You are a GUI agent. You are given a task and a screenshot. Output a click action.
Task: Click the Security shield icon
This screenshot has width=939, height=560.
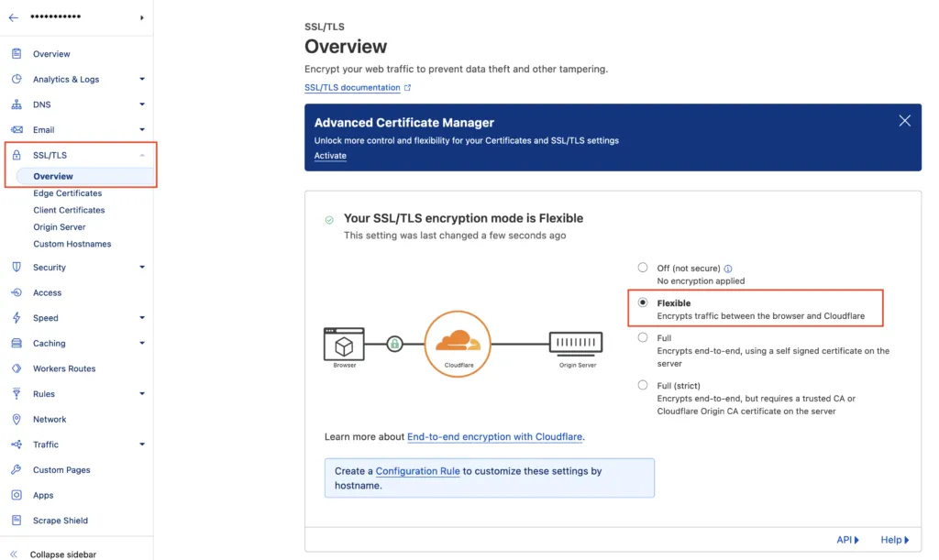pyautogui.click(x=16, y=268)
